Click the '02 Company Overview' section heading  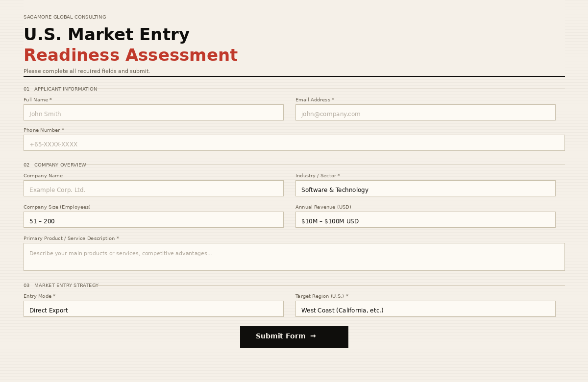point(55,165)
